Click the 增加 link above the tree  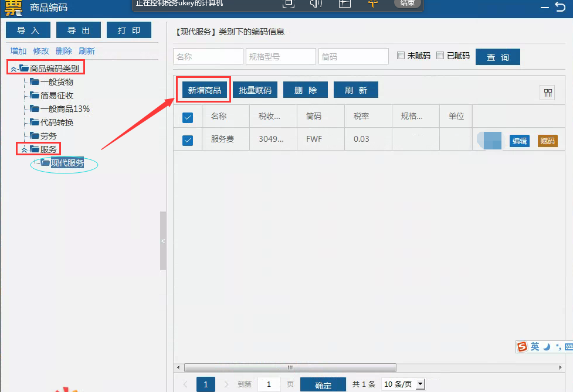tap(18, 51)
